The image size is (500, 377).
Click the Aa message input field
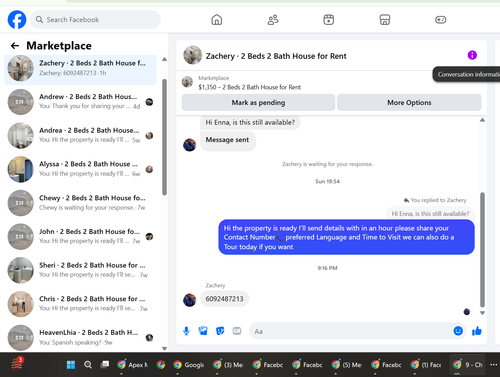[x=350, y=331]
